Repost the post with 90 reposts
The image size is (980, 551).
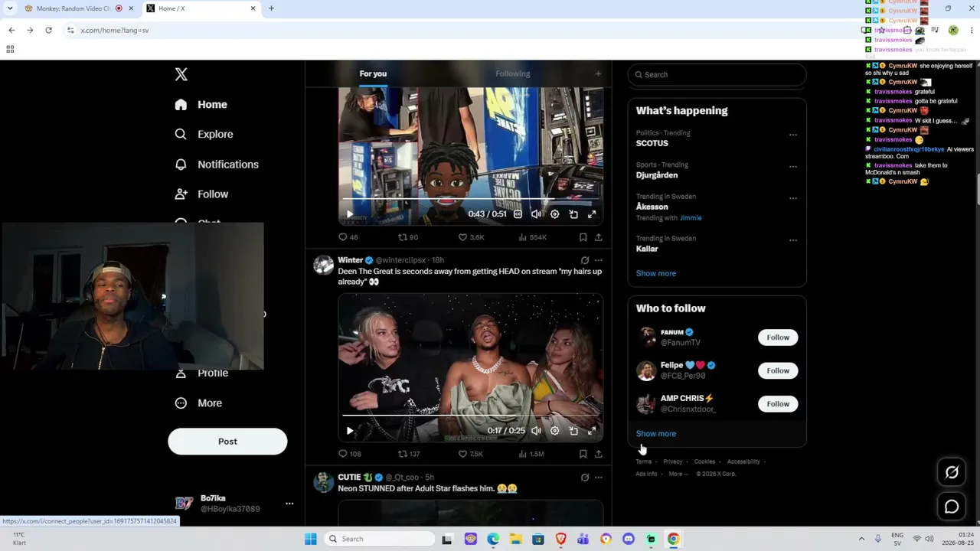(408, 237)
